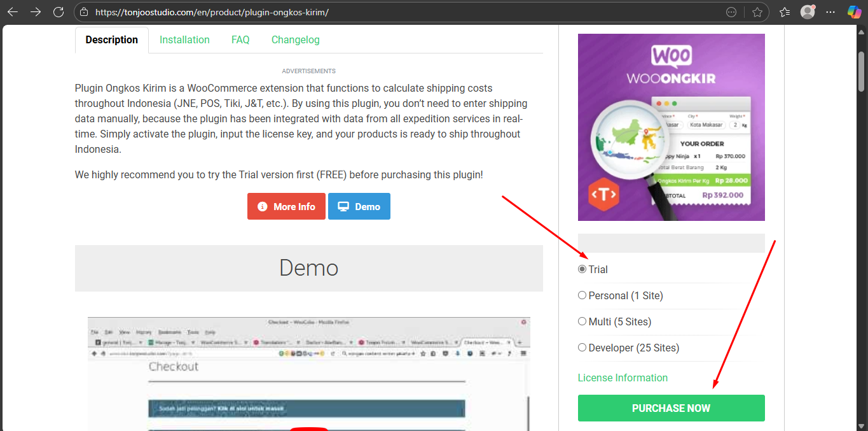Image resolution: width=868 pixels, height=431 pixels.
Task: Pick the Developer (25 Sites) license
Action: tap(582, 348)
